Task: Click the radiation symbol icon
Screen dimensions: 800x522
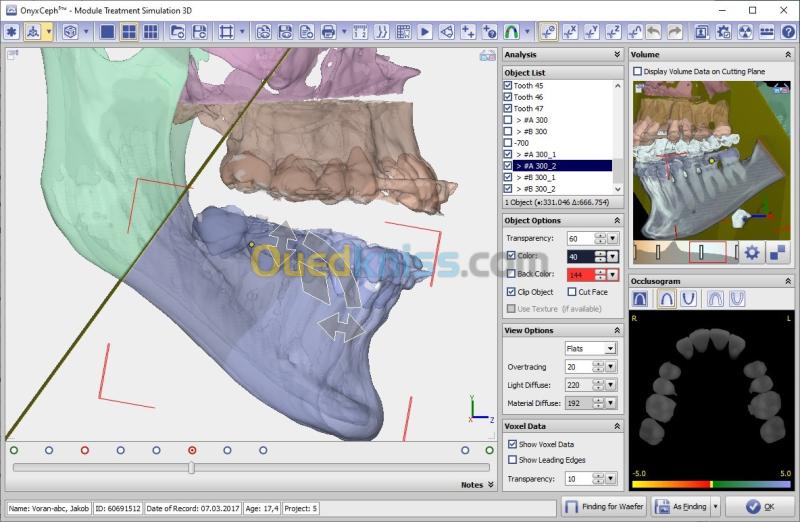Action: tap(745, 32)
